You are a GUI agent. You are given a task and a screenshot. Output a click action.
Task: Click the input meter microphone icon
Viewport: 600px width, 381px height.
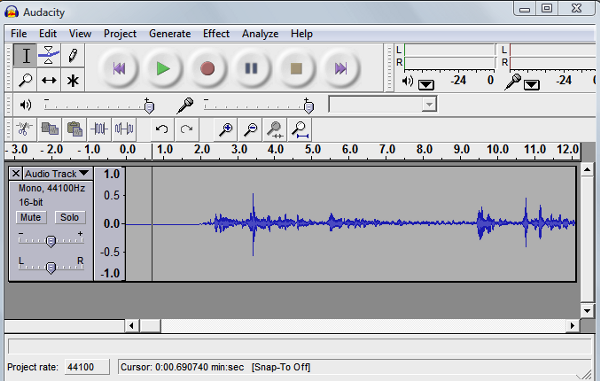513,81
